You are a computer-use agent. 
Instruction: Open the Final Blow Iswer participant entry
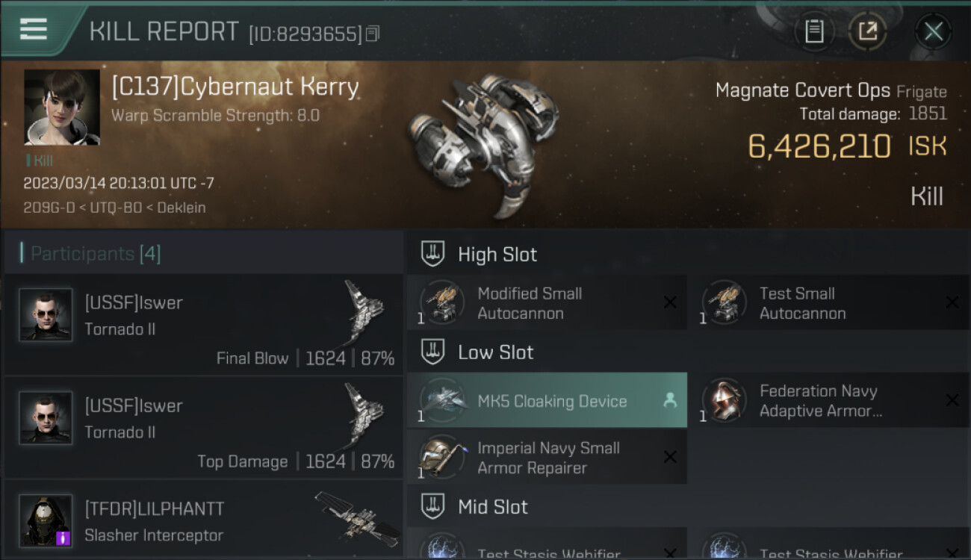coord(203,325)
